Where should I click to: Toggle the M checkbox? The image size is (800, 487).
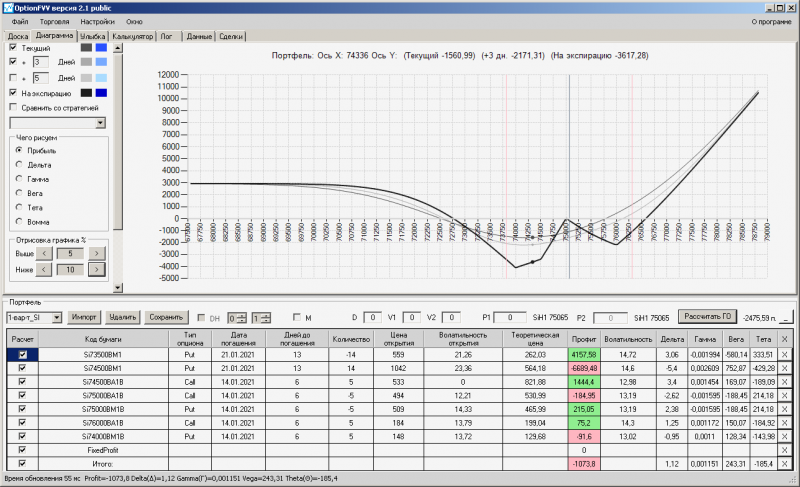coord(296,317)
